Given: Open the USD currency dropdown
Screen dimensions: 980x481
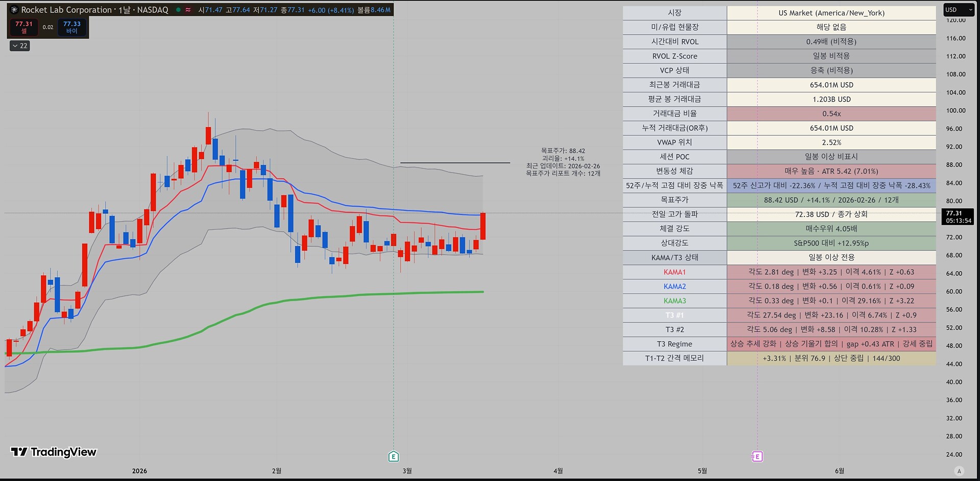Looking at the screenshot, I should (958, 10).
